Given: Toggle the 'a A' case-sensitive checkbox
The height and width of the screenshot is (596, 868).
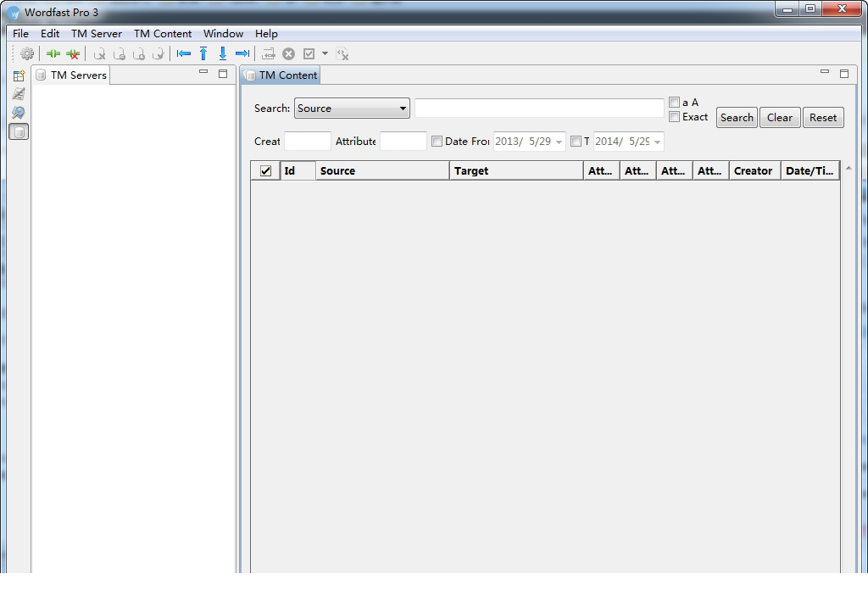Looking at the screenshot, I should click(674, 102).
